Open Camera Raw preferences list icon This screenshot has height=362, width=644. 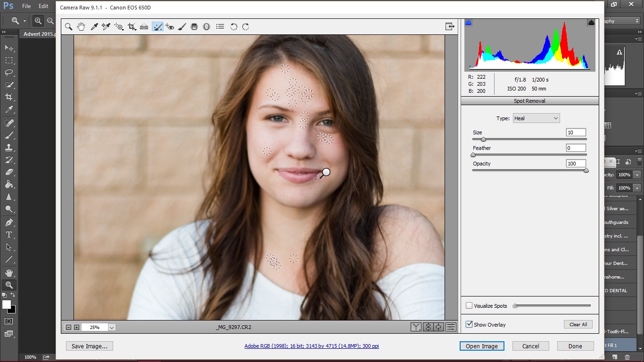click(220, 27)
